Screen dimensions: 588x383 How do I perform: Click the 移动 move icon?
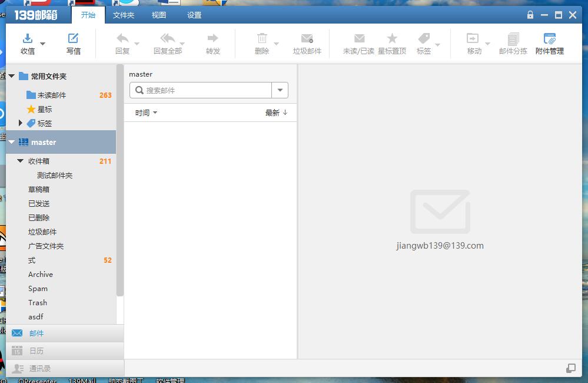[473, 38]
